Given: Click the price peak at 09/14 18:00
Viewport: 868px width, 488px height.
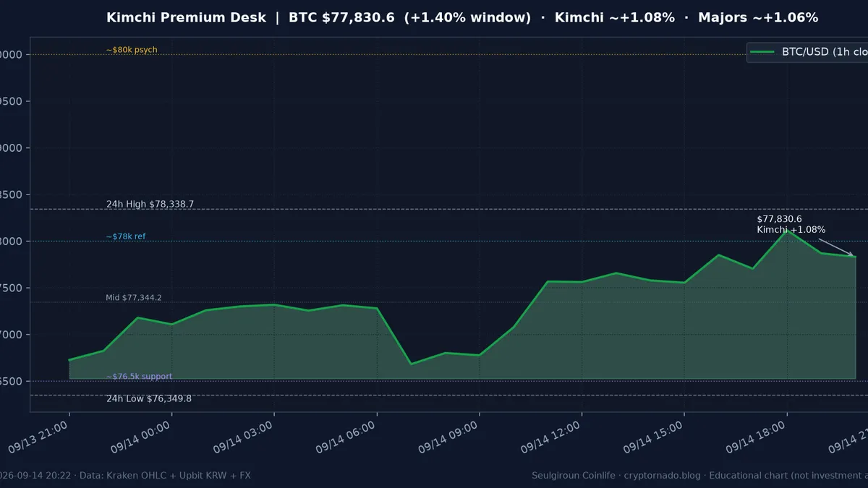Looking at the screenshot, I should [x=788, y=230].
